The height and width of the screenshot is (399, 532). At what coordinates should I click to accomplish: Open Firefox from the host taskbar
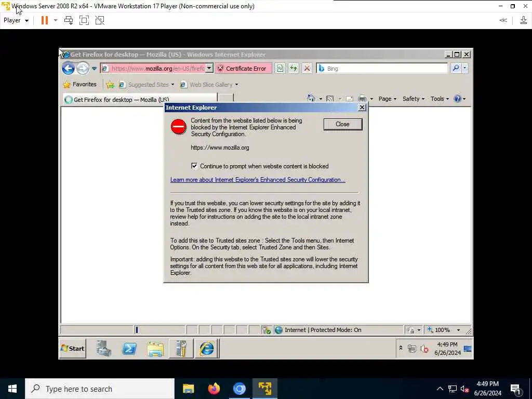coord(214,389)
